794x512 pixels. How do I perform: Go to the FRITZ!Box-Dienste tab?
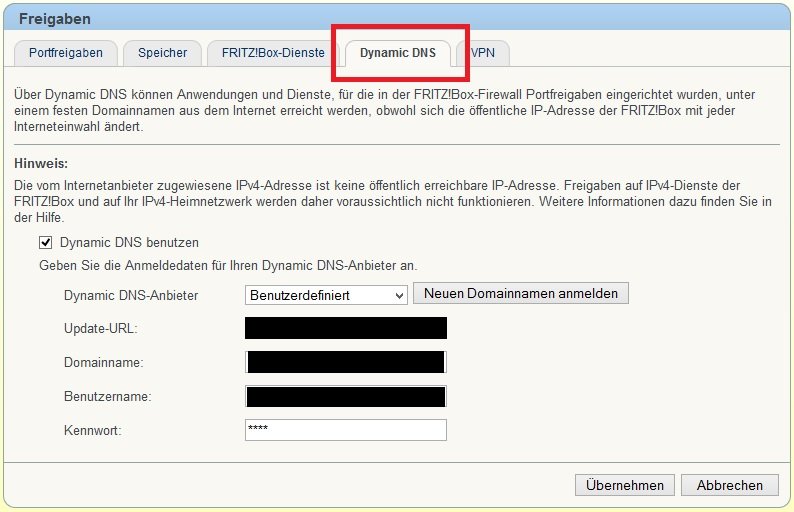(273, 53)
